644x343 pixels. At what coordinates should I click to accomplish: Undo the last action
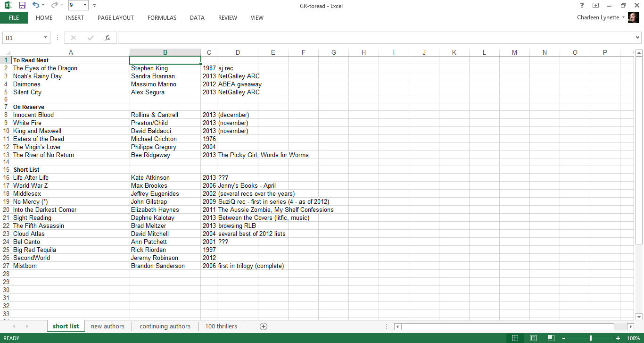coord(36,6)
